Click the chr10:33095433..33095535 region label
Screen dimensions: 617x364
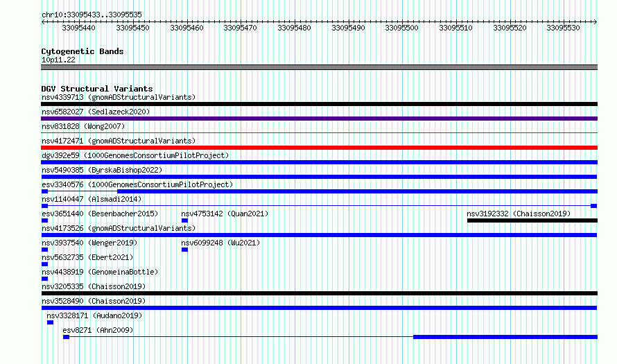92,15
